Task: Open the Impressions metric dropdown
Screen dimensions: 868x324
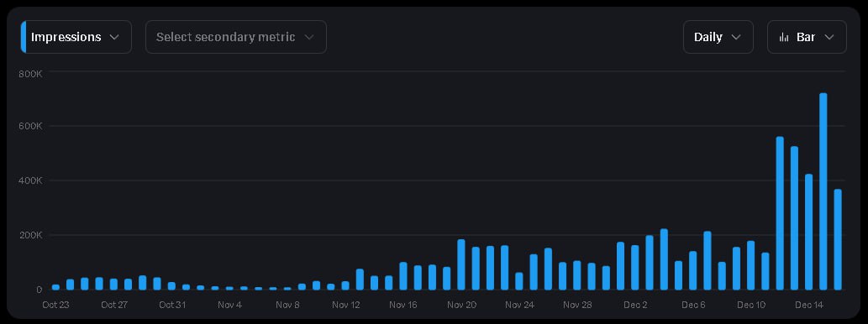Action: 76,37
